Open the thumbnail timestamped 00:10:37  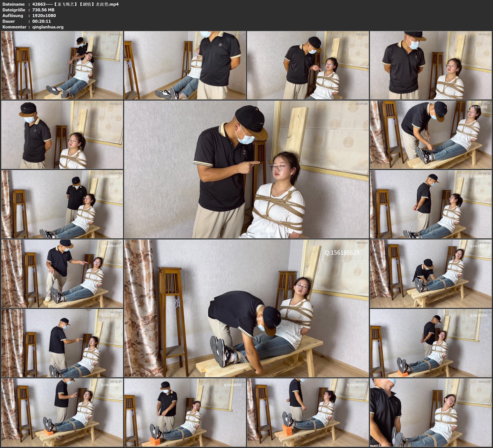(x=62, y=273)
